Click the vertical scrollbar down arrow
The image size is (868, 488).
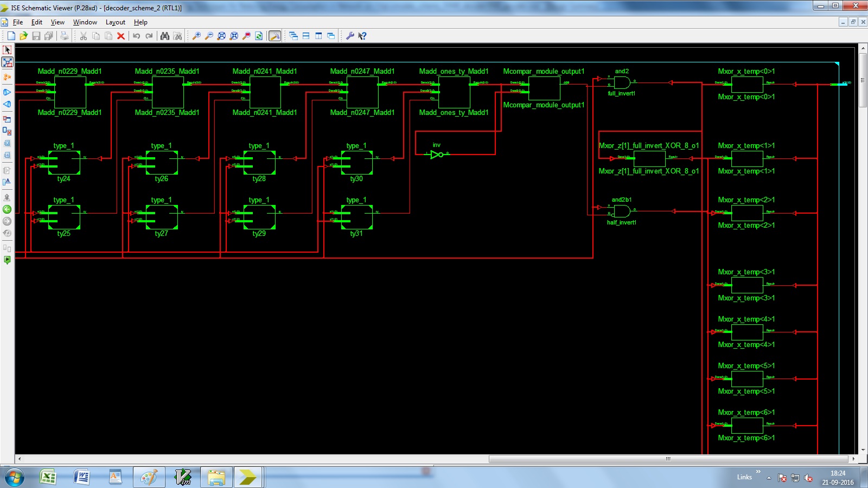pyautogui.click(x=863, y=450)
